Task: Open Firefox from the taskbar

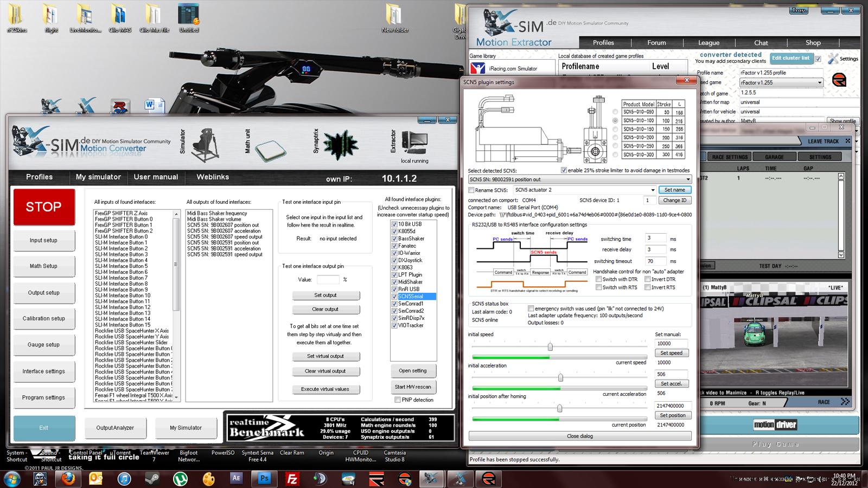Action: coord(68,479)
